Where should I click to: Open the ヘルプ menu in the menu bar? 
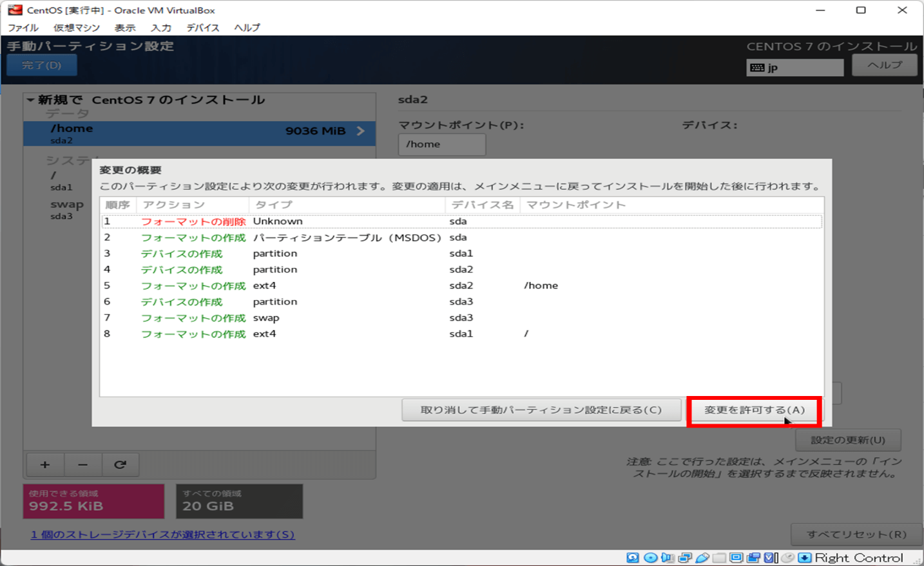(x=247, y=28)
